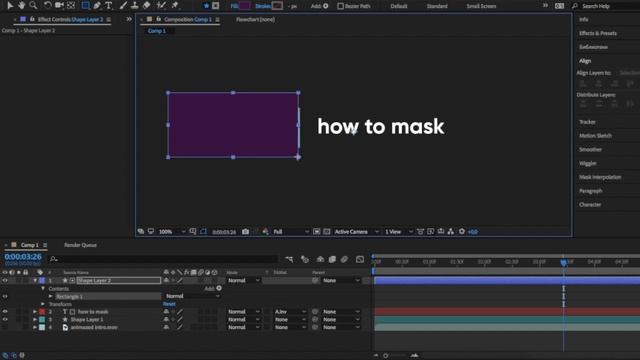The image size is (640, 360).
Task: Select the Brush tool
Action: coord(123,5)
